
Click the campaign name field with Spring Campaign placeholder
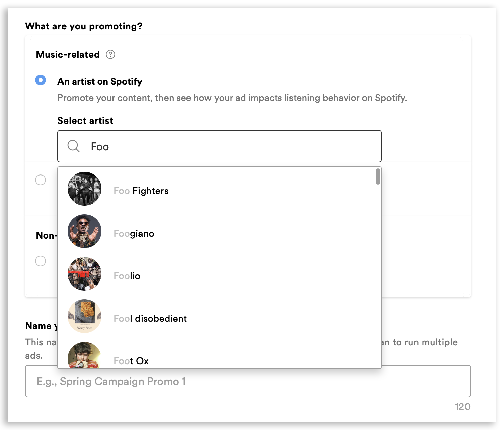pyautogui.click(x=248, y=381)
